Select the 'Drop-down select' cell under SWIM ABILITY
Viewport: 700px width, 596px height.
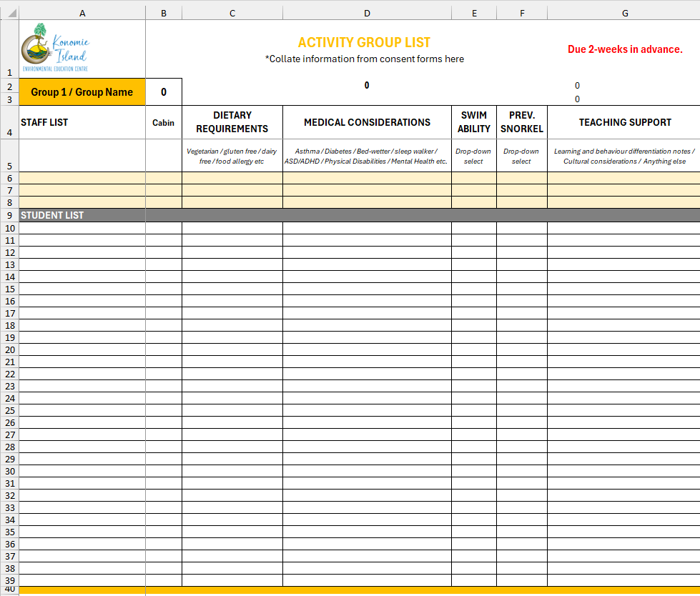coord(473,156)
